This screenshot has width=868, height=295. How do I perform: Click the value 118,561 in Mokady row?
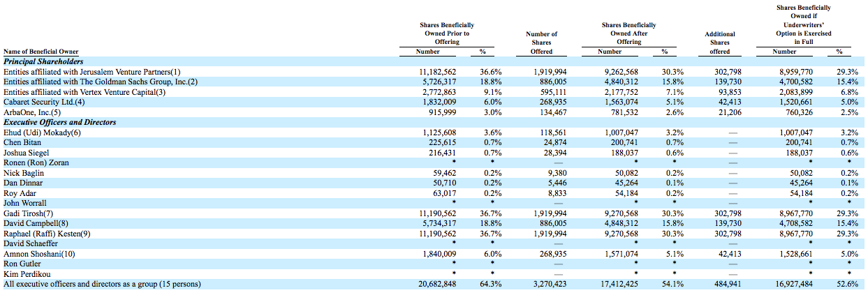[x=553, y=133]
